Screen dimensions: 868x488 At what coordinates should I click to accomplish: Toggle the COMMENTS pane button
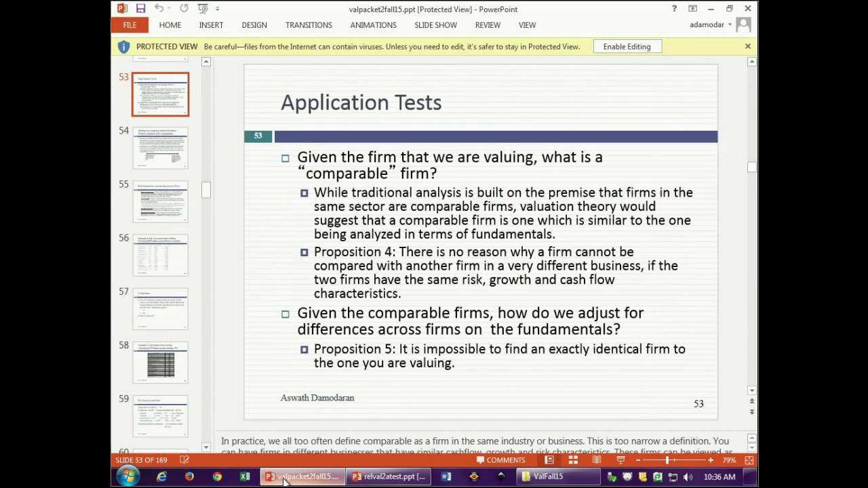[501, 460]
